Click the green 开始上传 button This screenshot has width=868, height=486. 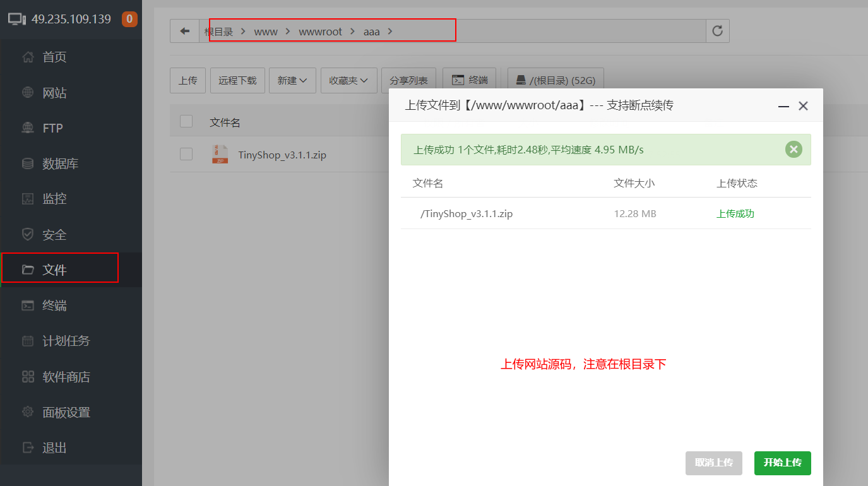(x=783, y=463)
